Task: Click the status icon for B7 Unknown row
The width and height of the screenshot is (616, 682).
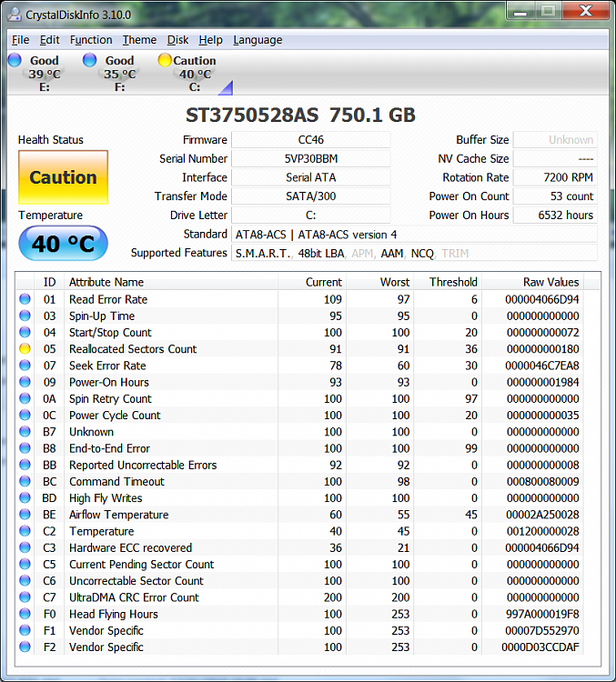Action: click(25, 431)
